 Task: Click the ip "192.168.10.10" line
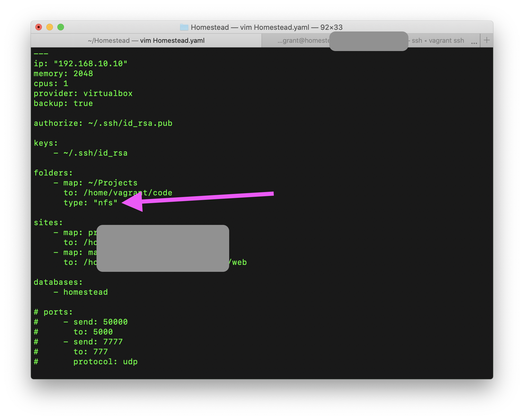coord(81,64)
